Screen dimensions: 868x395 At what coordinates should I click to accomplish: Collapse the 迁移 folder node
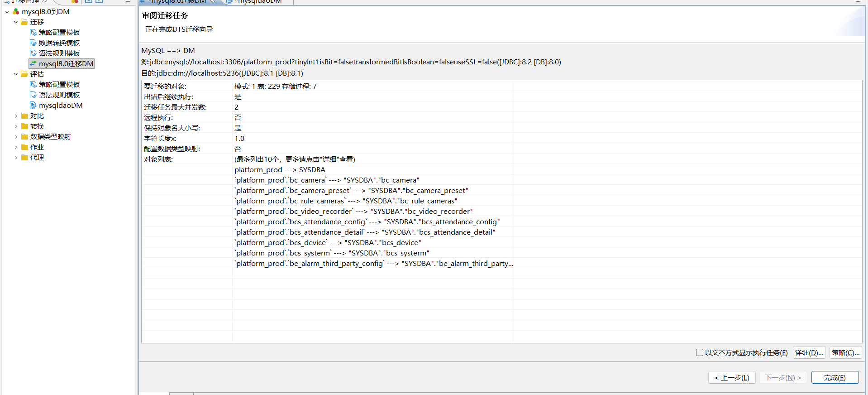[16, 22]
